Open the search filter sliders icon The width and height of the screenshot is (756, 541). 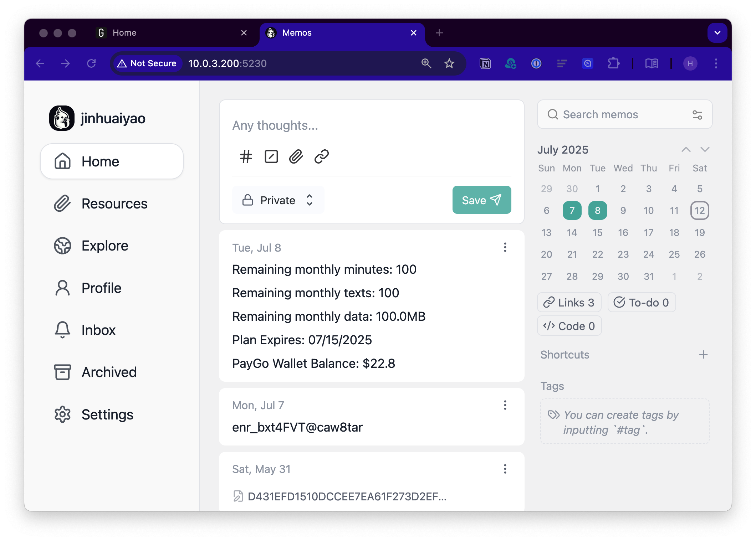[x=697, y=115]
